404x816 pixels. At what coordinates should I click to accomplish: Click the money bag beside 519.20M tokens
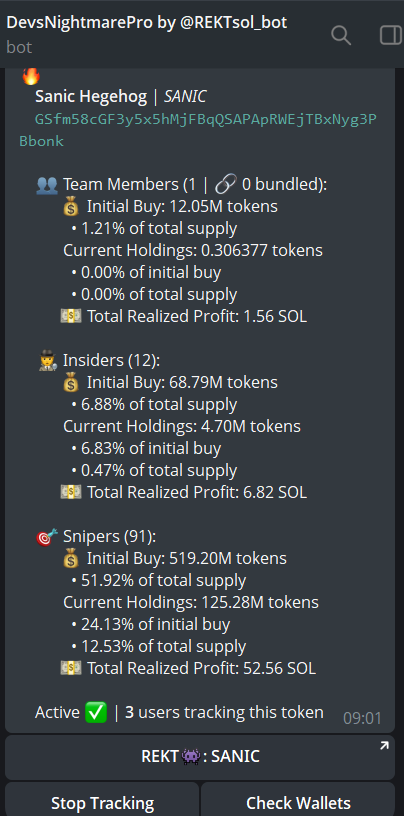(x=71, y=559)
